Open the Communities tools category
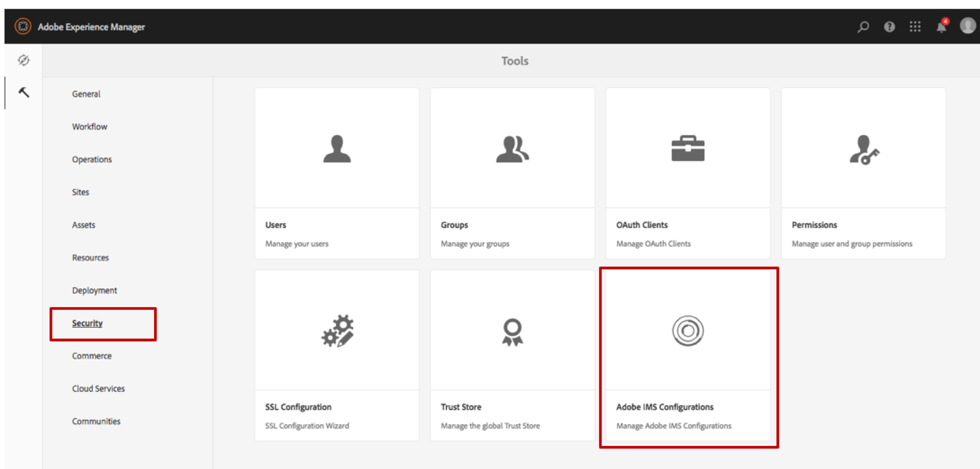 [96, 421]
